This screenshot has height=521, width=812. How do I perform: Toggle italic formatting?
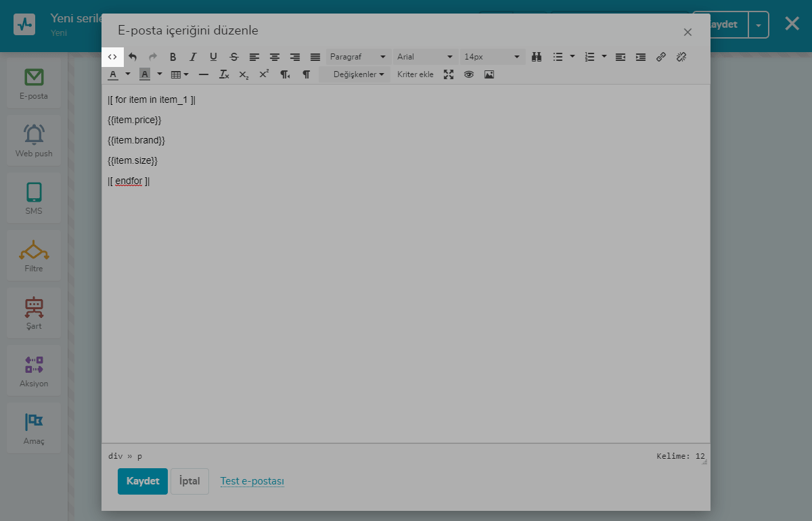pos(194,57)
